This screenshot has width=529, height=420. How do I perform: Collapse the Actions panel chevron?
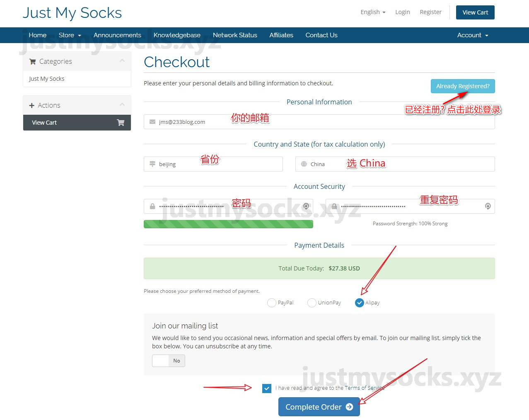click(x=122, y=105)
